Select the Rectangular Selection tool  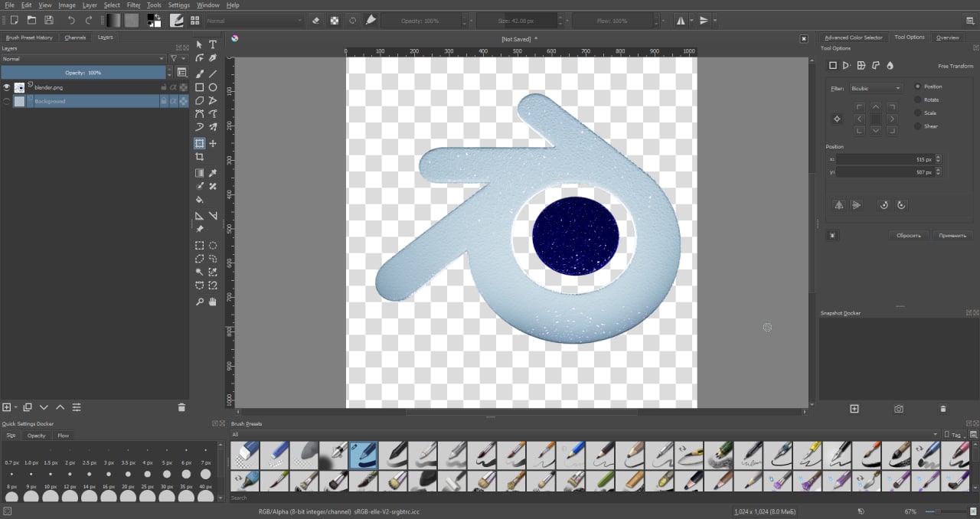tap(200, 246)
